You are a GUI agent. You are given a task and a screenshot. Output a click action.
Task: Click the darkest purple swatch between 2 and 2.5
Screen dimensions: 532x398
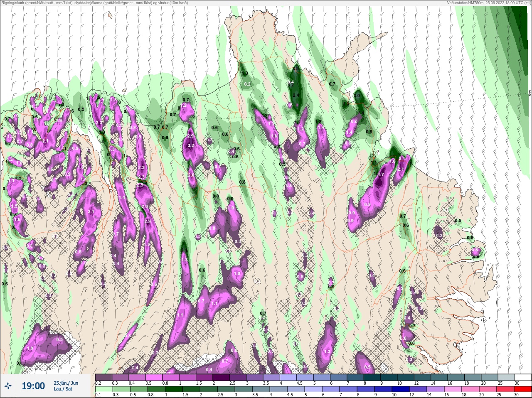(x=222, y=377)
